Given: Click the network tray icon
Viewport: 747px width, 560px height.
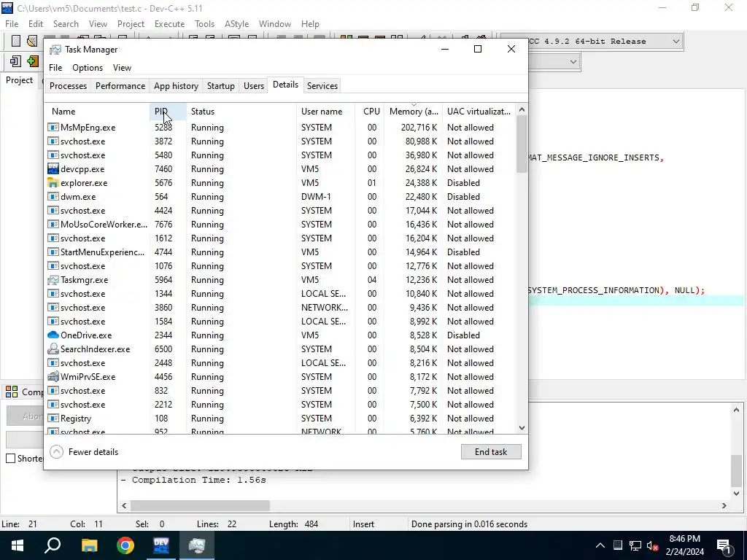Looking at the screenshot, I should 635,545.
